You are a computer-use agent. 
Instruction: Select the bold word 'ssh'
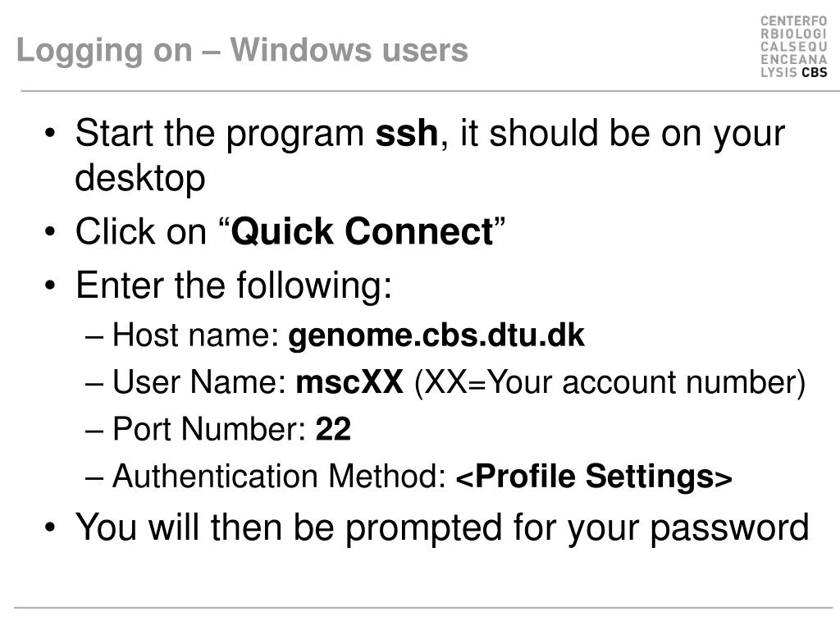(407, 133)
